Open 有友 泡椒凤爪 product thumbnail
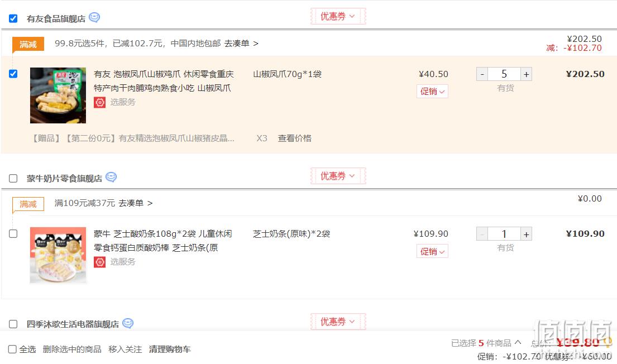 [x=58, y=95]
